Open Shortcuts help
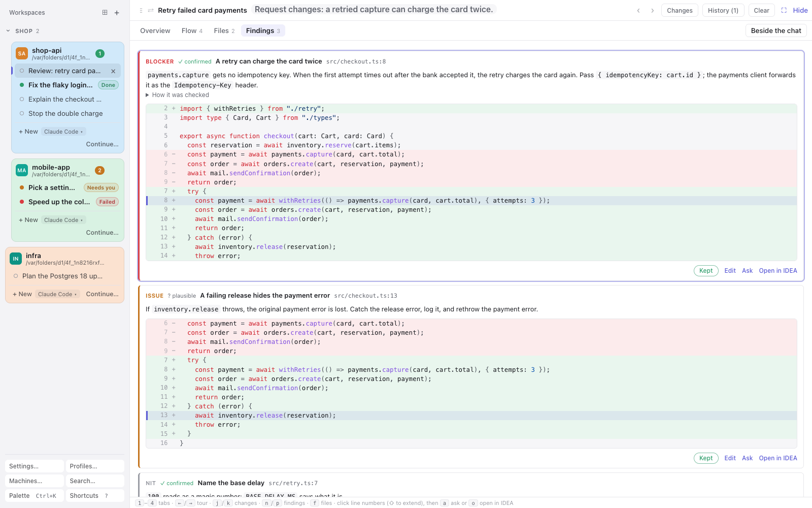 (x=95, y=496)
